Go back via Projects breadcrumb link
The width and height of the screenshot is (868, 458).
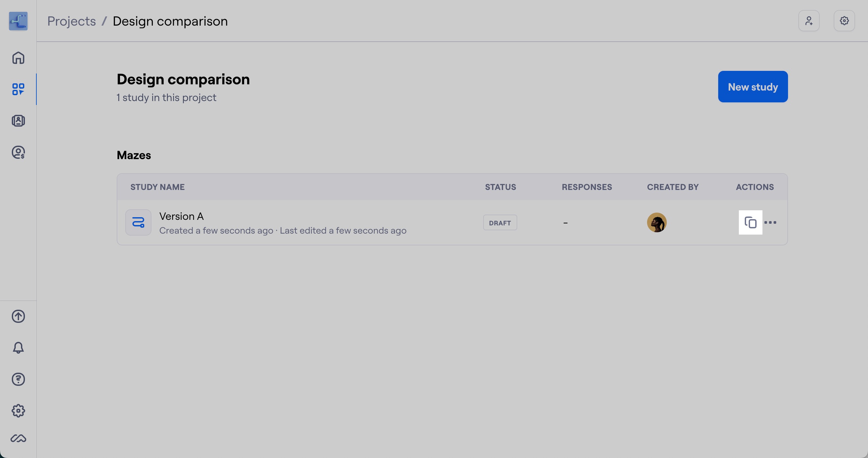point(71,21)
